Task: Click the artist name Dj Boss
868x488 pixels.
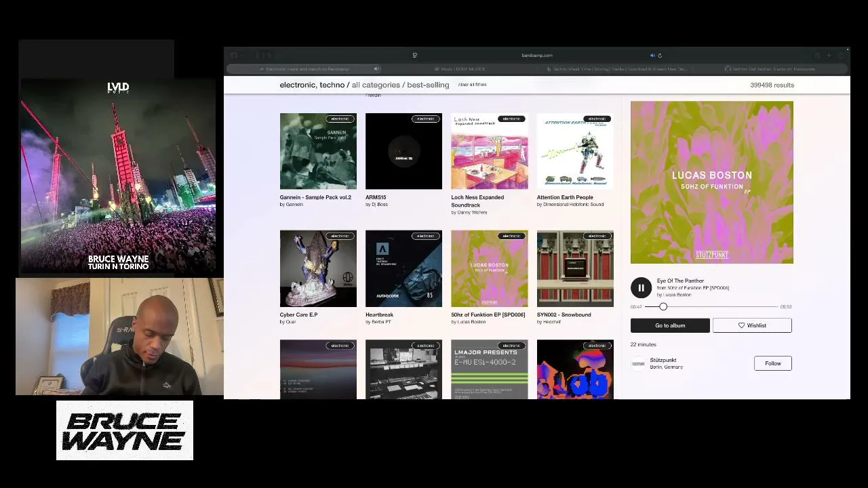Action: [379, 204]
